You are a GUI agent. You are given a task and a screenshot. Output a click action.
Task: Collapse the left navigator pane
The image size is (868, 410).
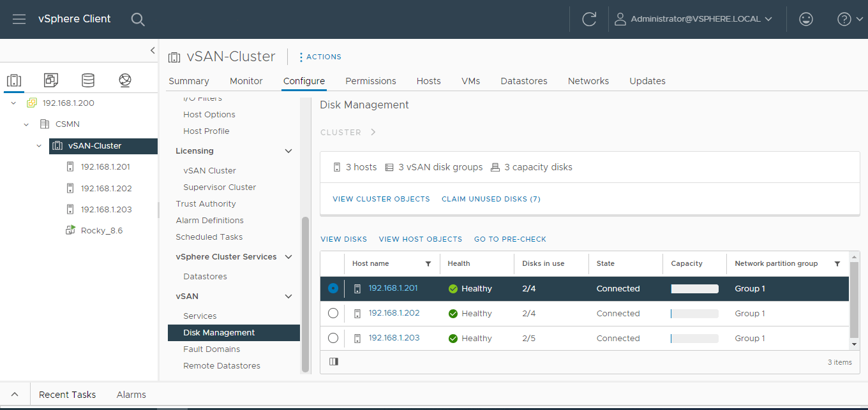point(153,50)
